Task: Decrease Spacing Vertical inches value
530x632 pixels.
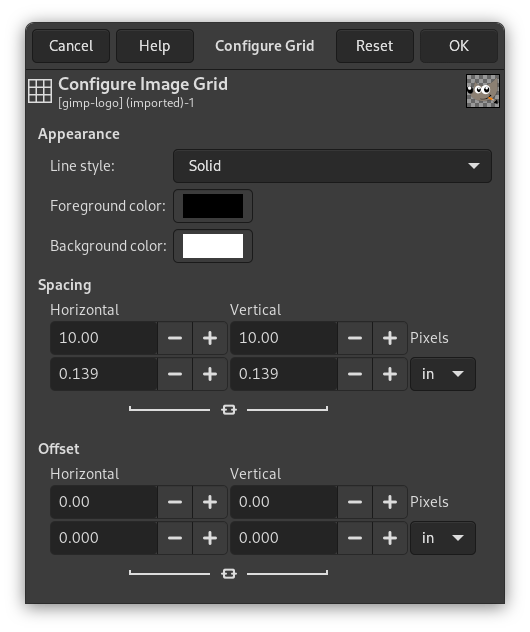Action: click(355, 374)
